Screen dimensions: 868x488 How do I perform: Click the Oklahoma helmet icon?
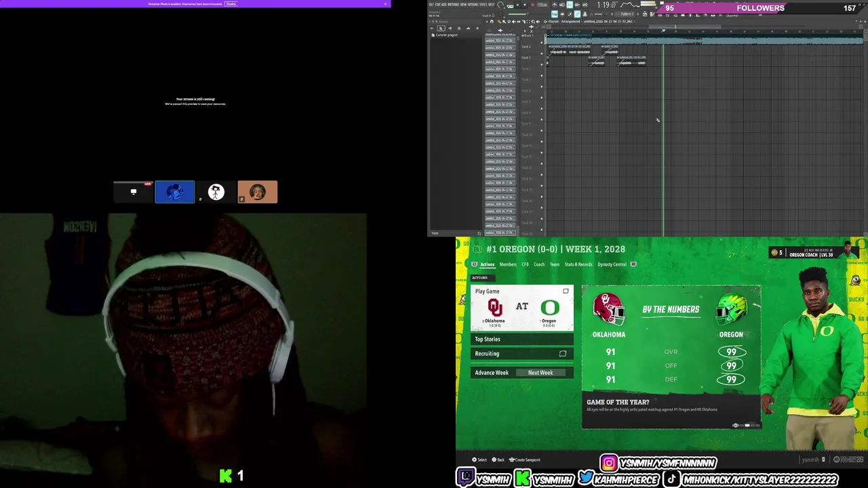coord(608,309)
